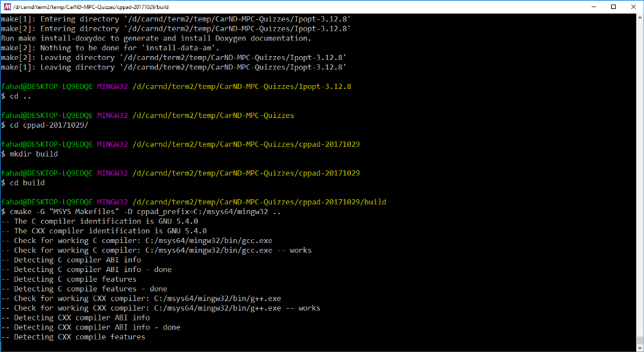The image size is (644, 352).
Task: Click the cmake MSYS Makefiles command line
Action: [x=141, y=211]
